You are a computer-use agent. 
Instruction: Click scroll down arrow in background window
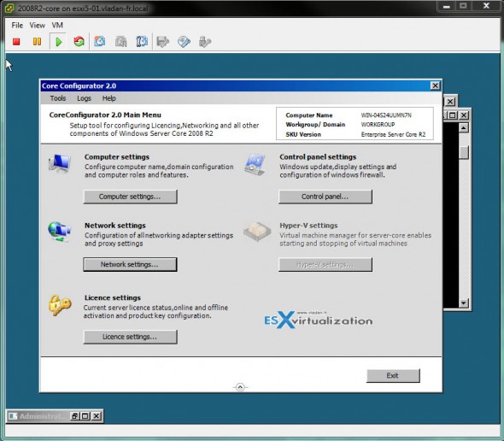(463, 303)
